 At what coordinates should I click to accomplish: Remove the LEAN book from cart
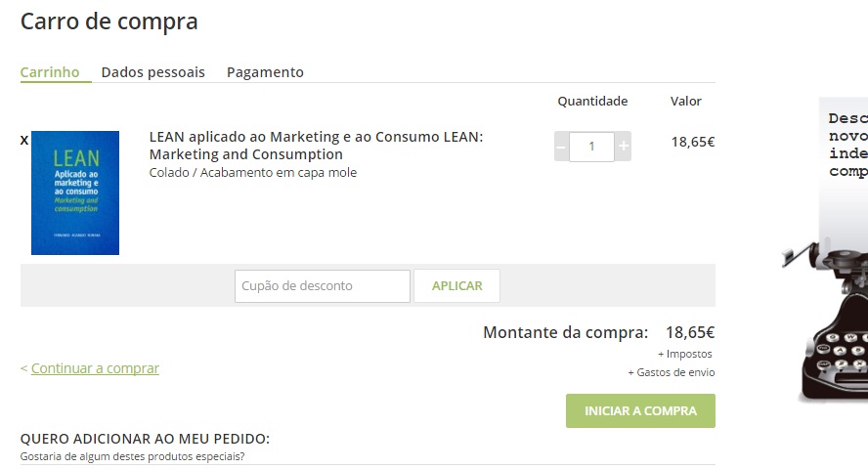coord(24,141)
